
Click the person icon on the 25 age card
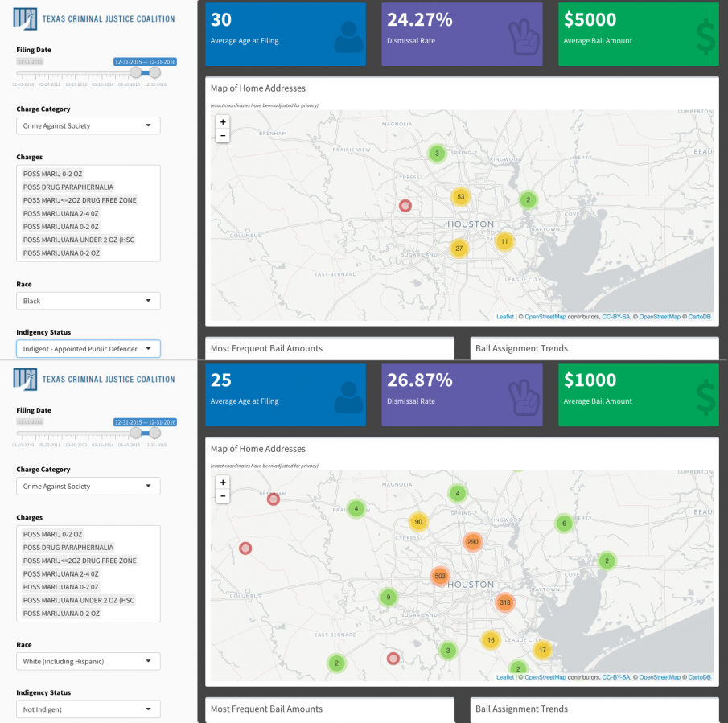point(348,396)
